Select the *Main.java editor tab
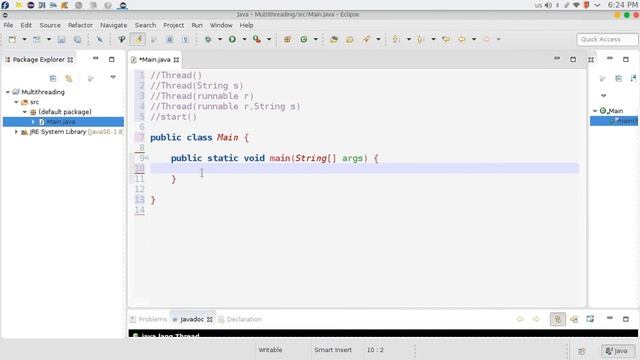 (155, 60)
